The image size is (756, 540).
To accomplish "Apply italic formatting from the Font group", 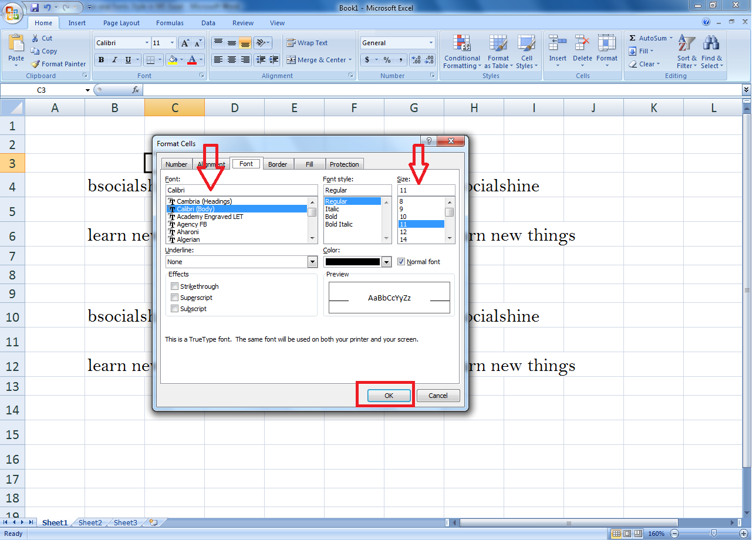I will (x=114, y=60).
